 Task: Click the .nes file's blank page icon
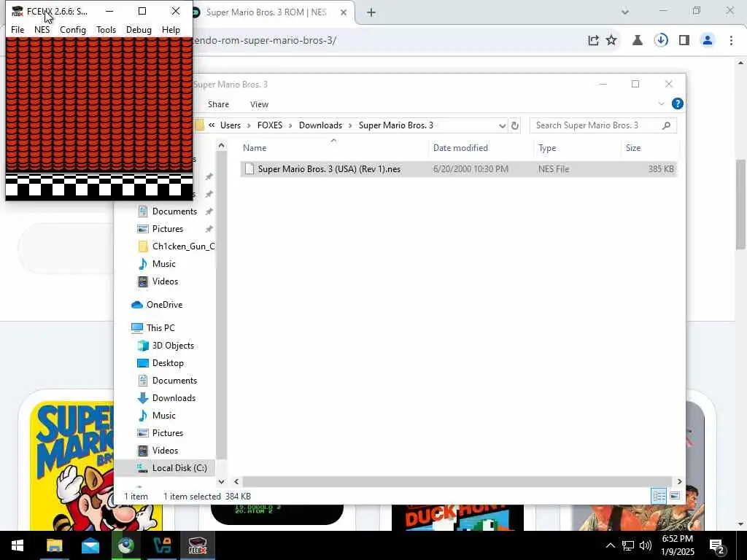click(x=249, y=169)
